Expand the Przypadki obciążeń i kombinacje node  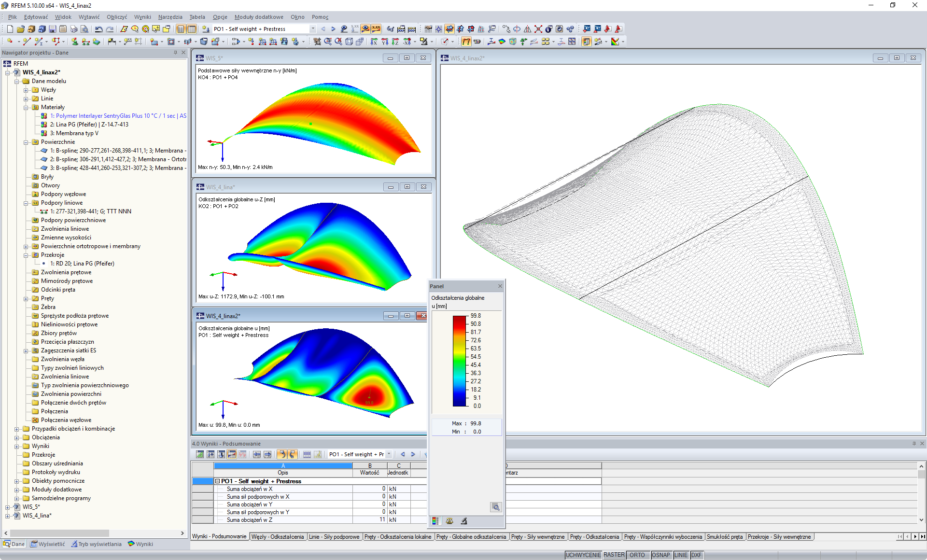pyautogui.click(x=16, y=429)
